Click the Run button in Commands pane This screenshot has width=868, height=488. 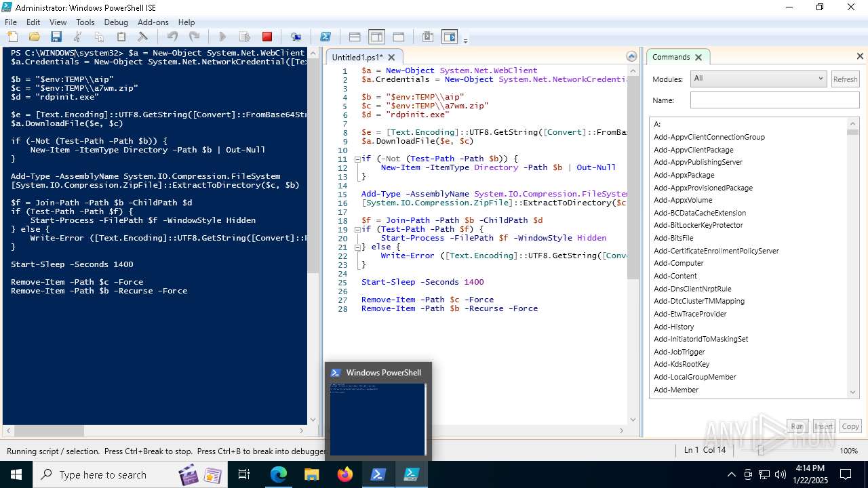[x=797, y=426]
